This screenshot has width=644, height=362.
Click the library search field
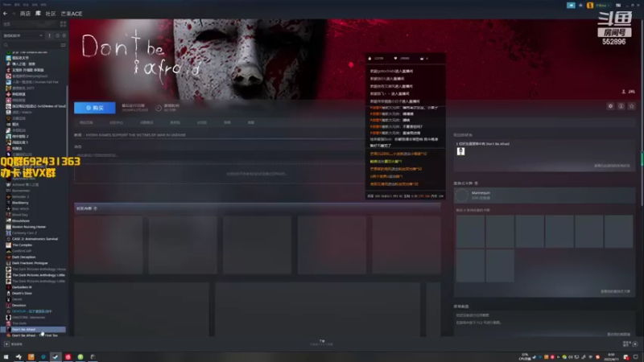click(31, 45)
